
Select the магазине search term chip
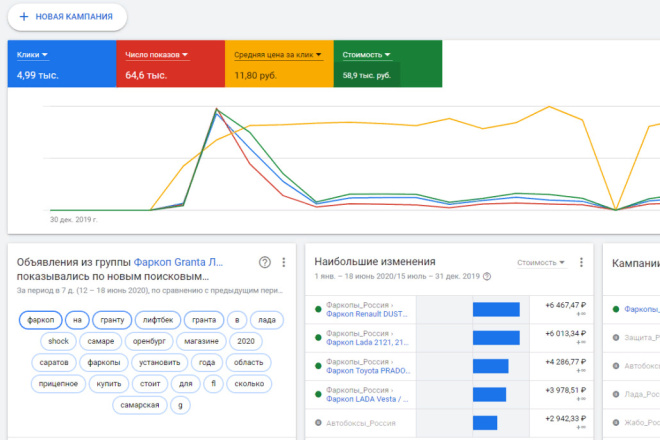201,341
